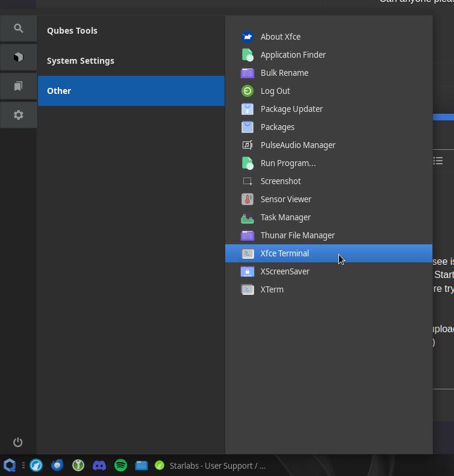The height and width of the screenshot is (476, 454).
Task: Open Application Finder
Action: click(x=293, y=55)
